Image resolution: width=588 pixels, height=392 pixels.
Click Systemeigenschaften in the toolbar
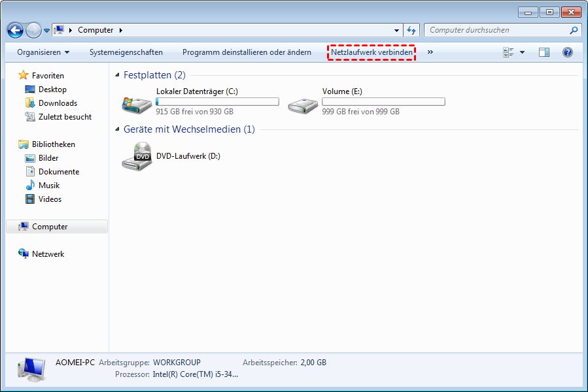(126, 52)
